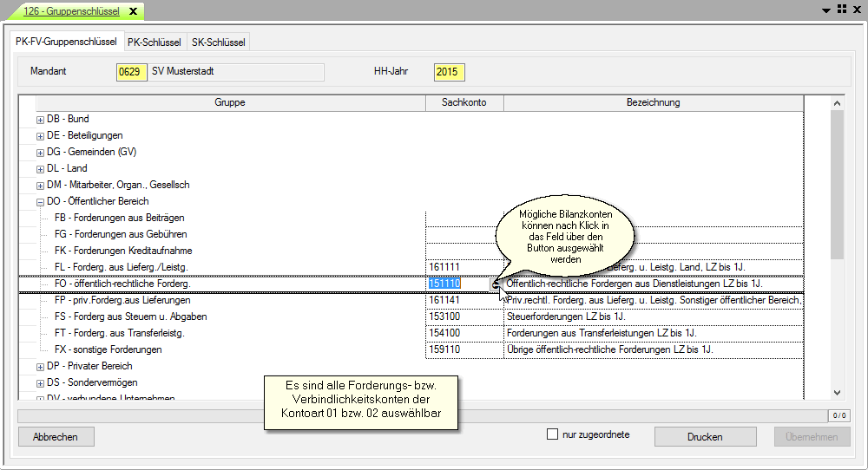Collapse the DO - Öffentlicher Bereich node
This screenshot has width=868, height=470.
tap(40, 202)
